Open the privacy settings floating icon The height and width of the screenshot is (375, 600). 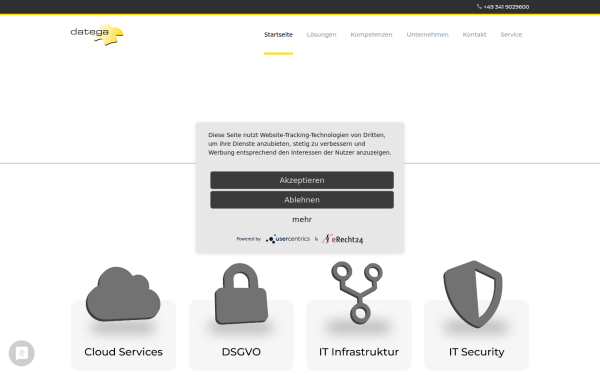[22, 353]
